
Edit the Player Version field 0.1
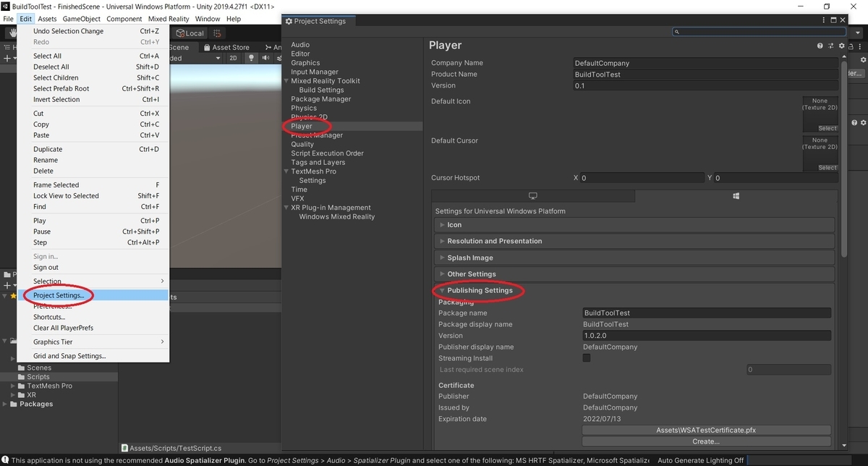coord(705,85)
